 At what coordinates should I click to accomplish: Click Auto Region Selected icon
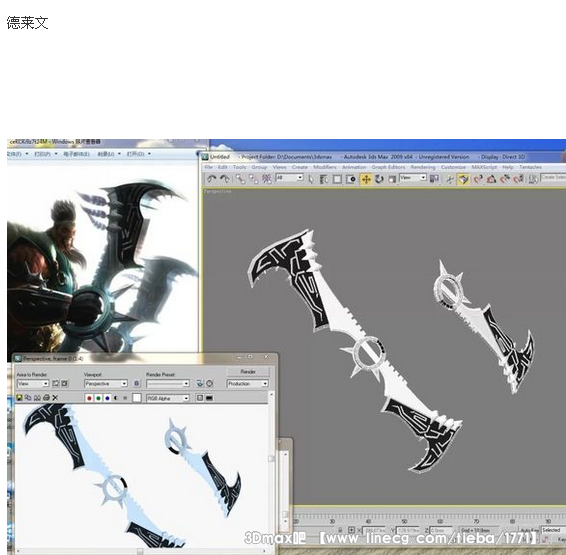coord(65,383)
